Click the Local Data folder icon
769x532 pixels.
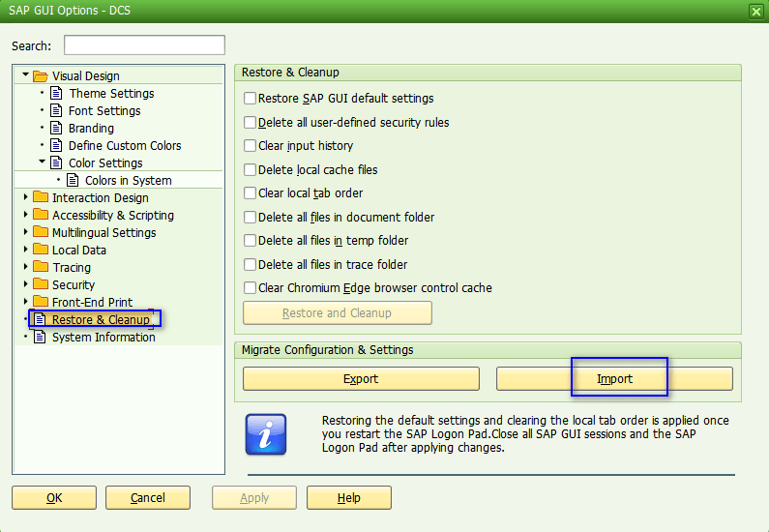click(x=40, y=251)
